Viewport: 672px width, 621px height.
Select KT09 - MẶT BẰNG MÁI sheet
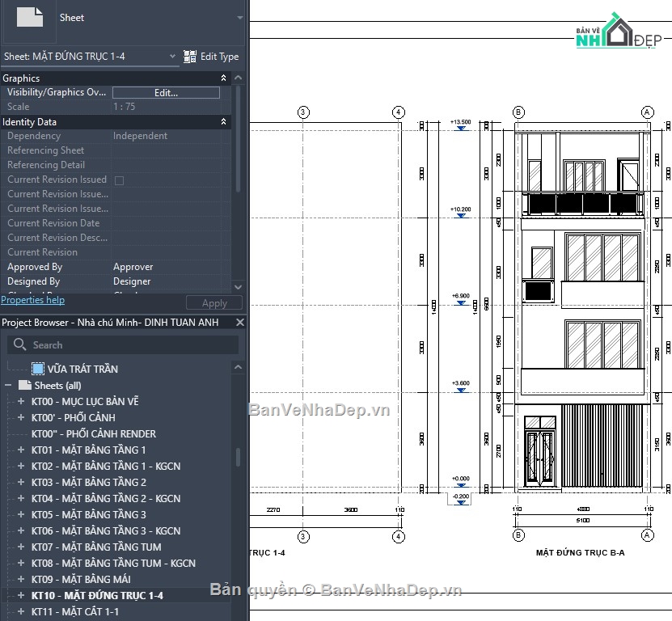point(81,580)
